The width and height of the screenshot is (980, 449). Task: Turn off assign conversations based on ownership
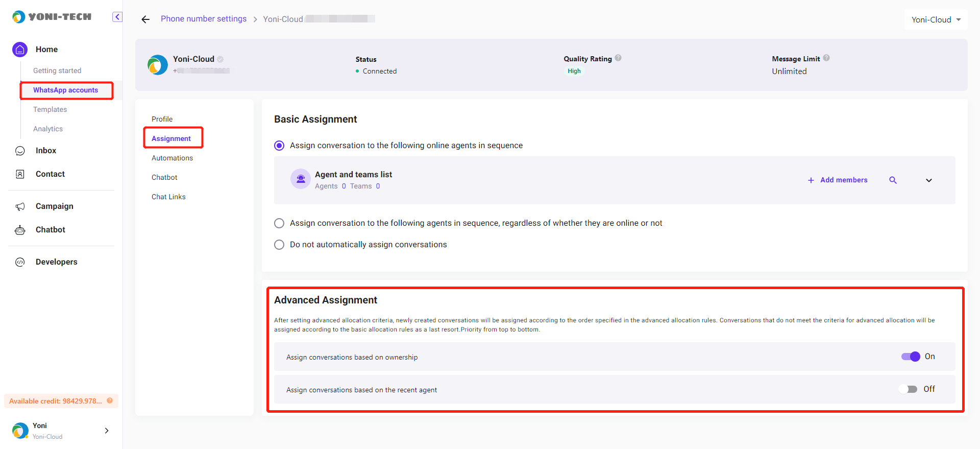[x=911, y=357]
